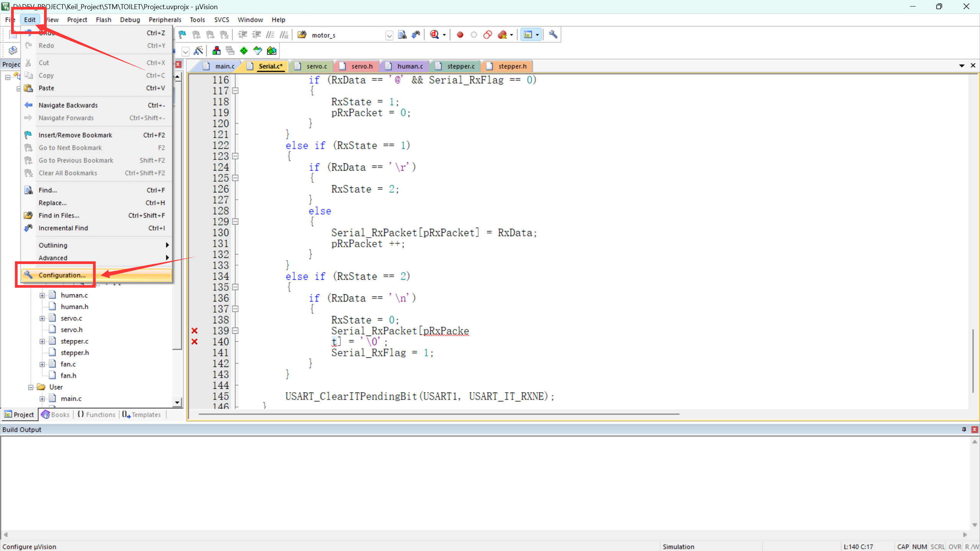The width and height of the screenshot is (980, 551).
Task: Click the Kill All Breakpoints icon
Action: 503,35
